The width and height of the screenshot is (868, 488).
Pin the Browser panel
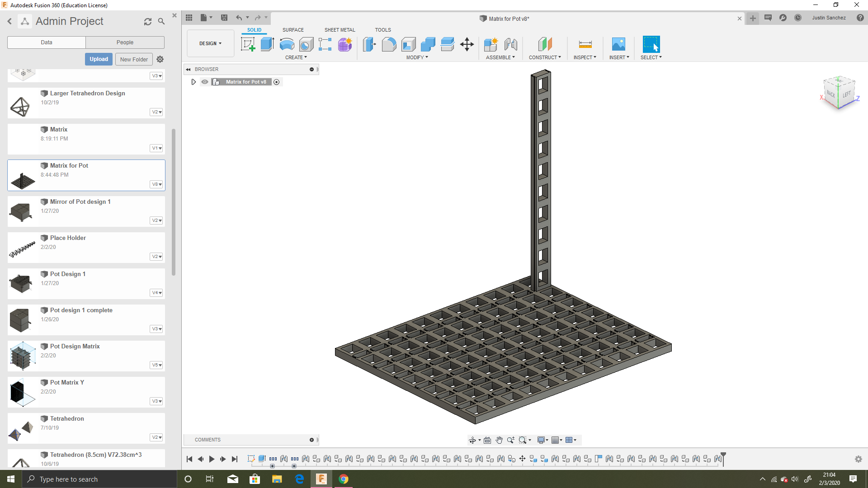pos(311,69)
